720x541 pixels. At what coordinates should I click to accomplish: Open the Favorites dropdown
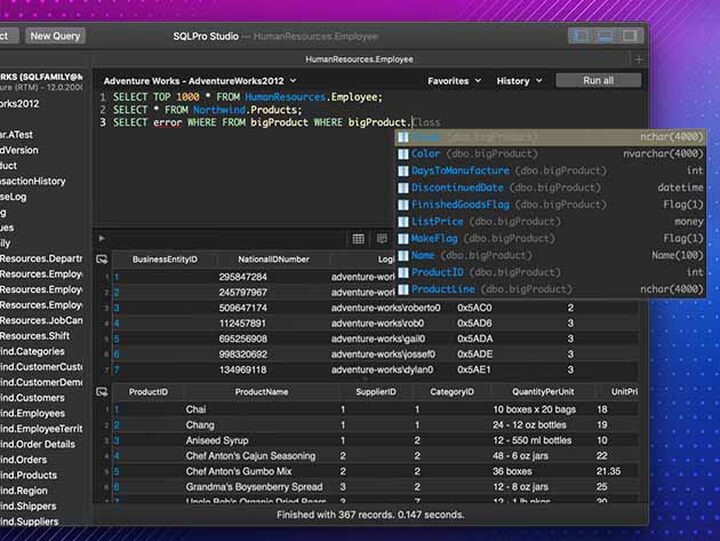point(454,81)
